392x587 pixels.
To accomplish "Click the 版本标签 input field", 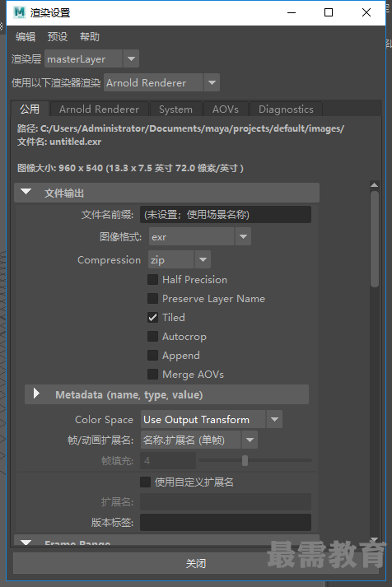I will coord(226,522).
